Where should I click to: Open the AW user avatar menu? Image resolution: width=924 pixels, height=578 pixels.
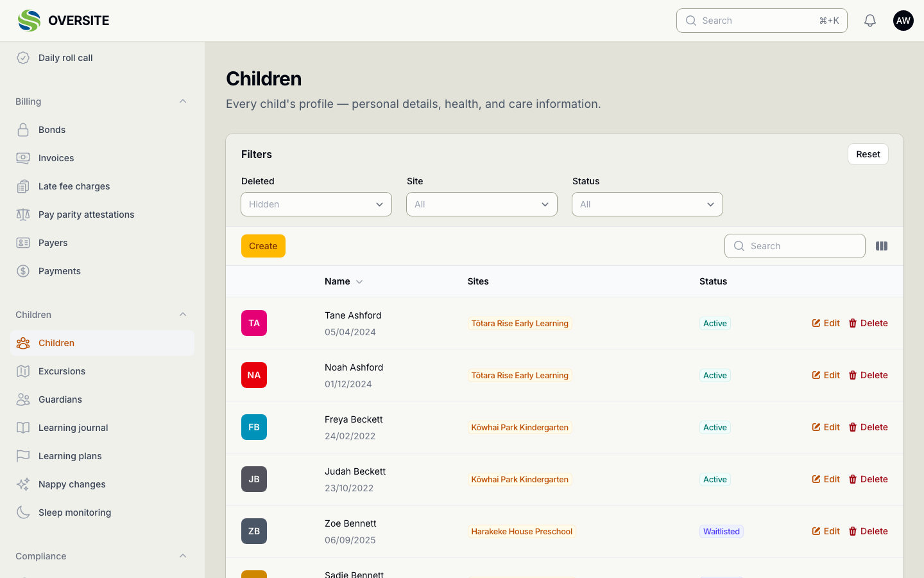903,21
